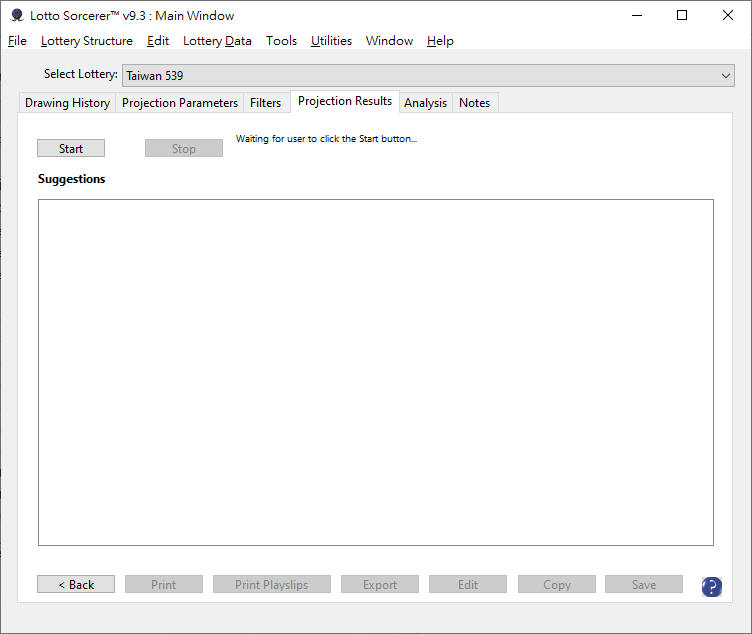Viewport: 752px width, 634px height.
Task: Open the Help menu
Action: tap(440, 41)
